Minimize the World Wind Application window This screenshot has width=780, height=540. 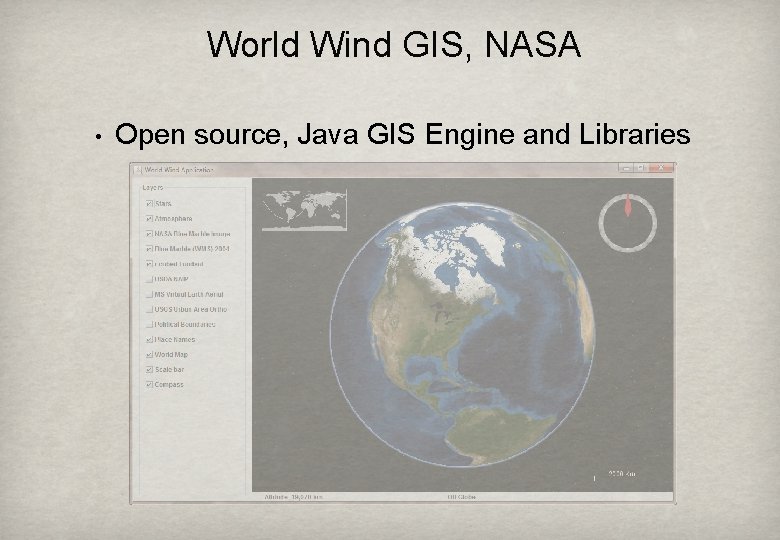pyautogui.click(x=626, y=169)
